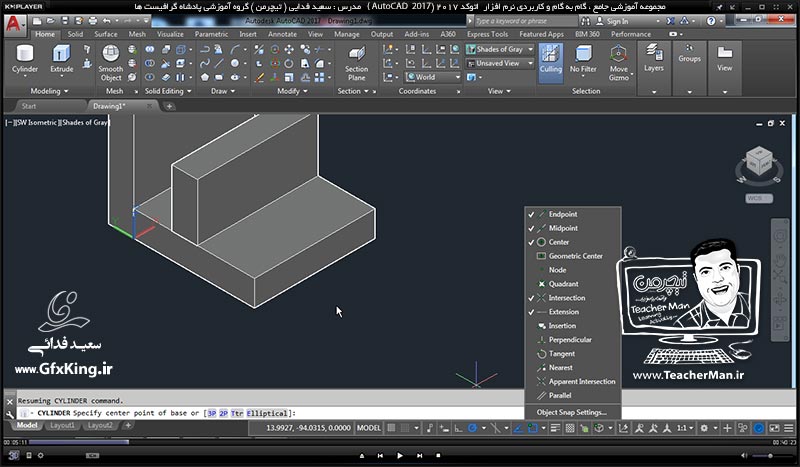Click the Play button in the media player
Viewport: 800px width, 467px height.
pyautogui.click(x=399, y=455)
